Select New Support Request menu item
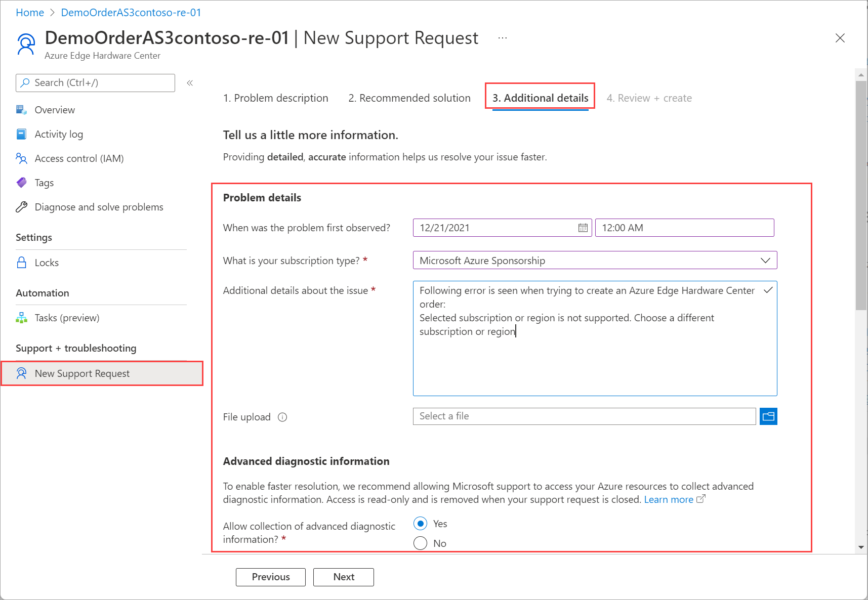 point(102,373)
